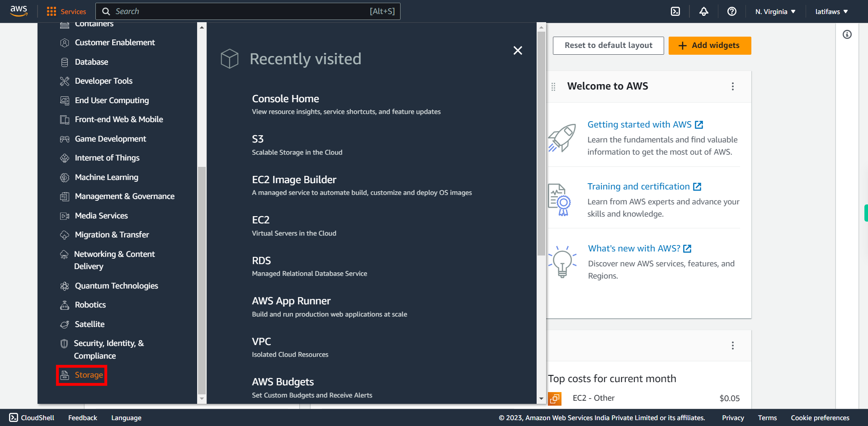Open the Privacy footer link
The width and height of the screenshot is (868, 426).
point(733,418)
